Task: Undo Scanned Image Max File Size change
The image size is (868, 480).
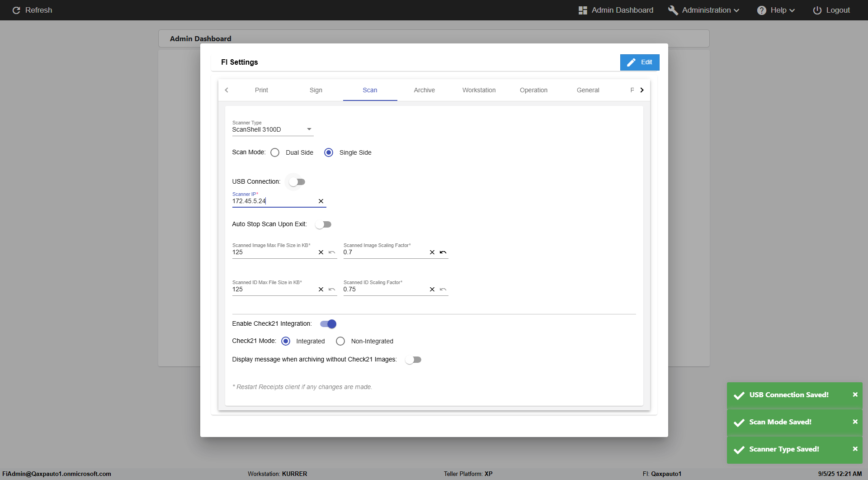Action: (x=332, y=252)
